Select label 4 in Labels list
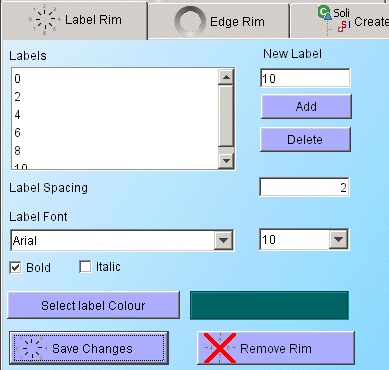The image size is (389, 370). coord(115,115)
